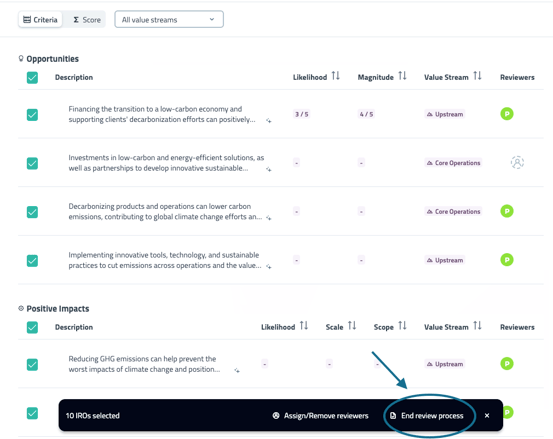This screenshot has width=553, height=439.
Task: Sort Opportunities by Magnitude
Action: [x=402, y=76]
